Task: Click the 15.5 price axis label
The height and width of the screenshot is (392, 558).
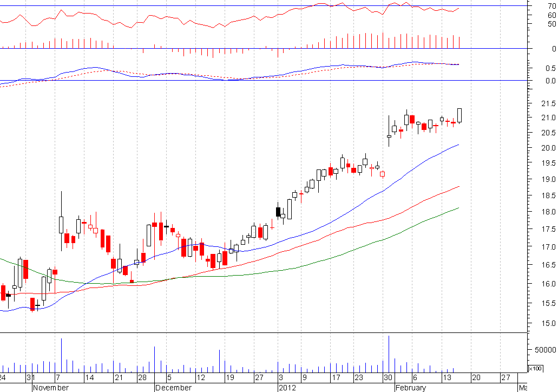Action: click(x=548, y=303)
